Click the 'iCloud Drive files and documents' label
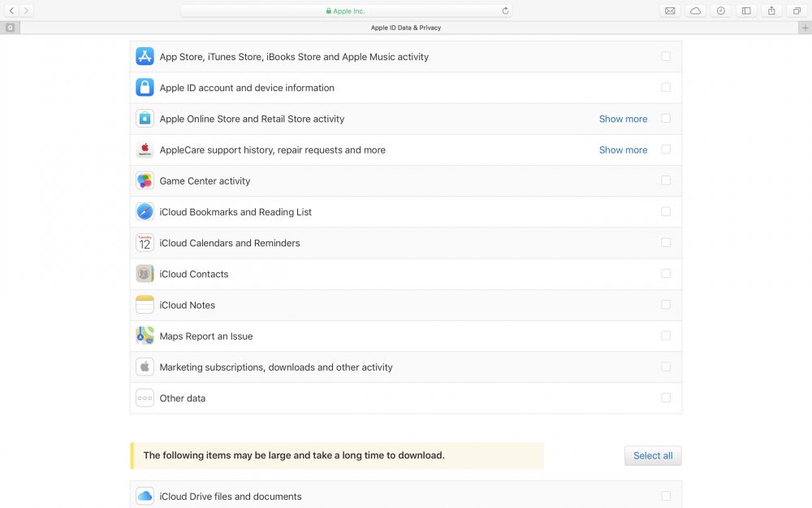 click(231, 497)
